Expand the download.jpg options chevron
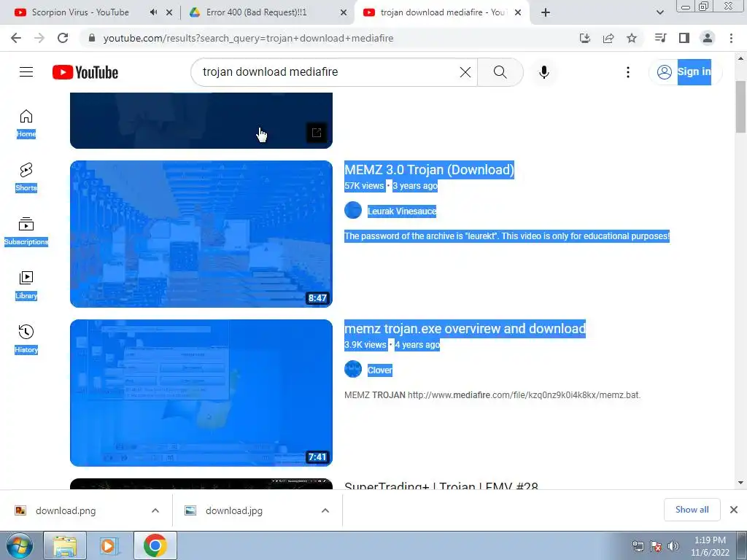The height and width of the screenshot is (560, 747). (325, 510)
